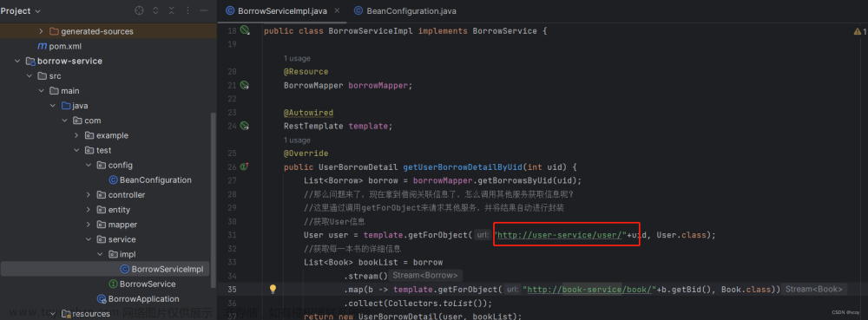The image size is (868, 320).
Task: Select BorrowApplication in the project tree
Action: tap(143, 299)
